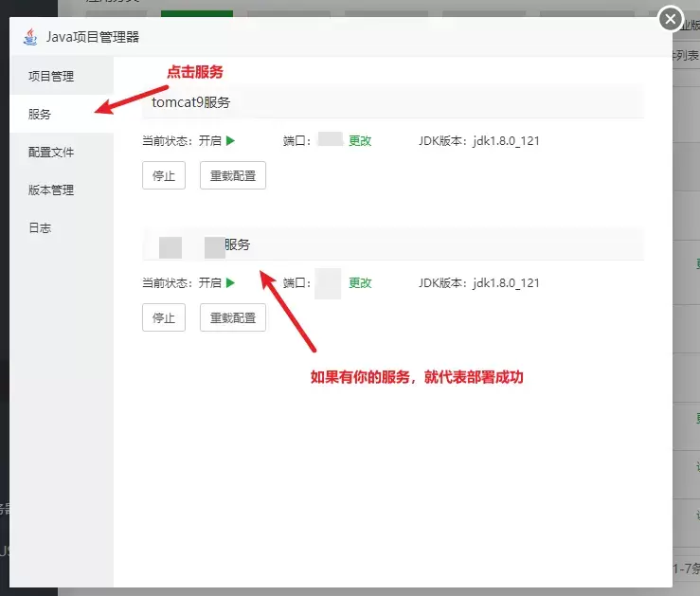
Task: Click the Java logo icon in dialog title
Action: [x=31, y=37]
